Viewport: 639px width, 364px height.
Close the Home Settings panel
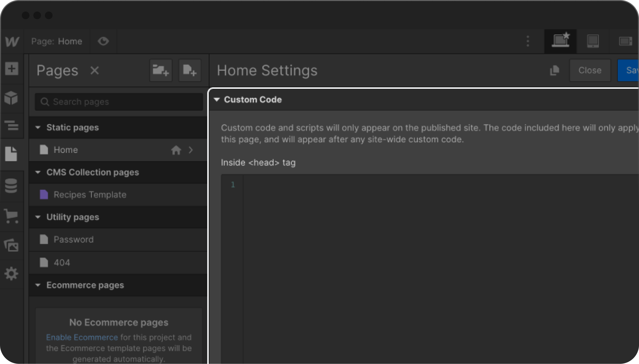tap(590, 70)
